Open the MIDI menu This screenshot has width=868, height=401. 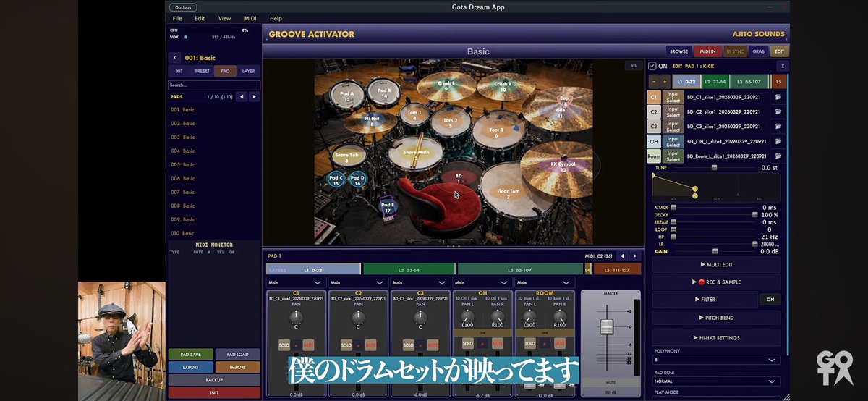pos(250,18)
